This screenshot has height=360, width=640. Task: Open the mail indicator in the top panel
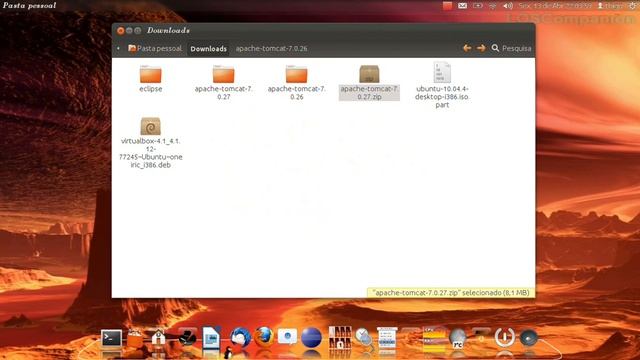(x=462, y=6)
